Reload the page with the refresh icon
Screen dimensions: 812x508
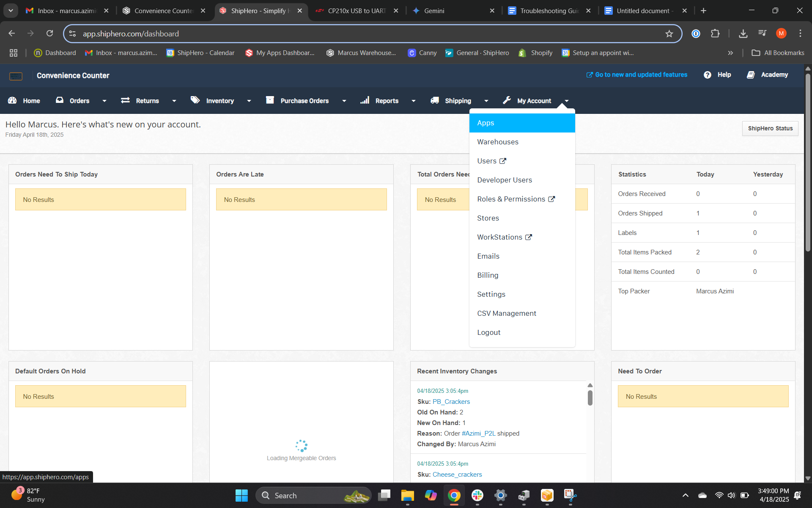click(x=49, y=33)
